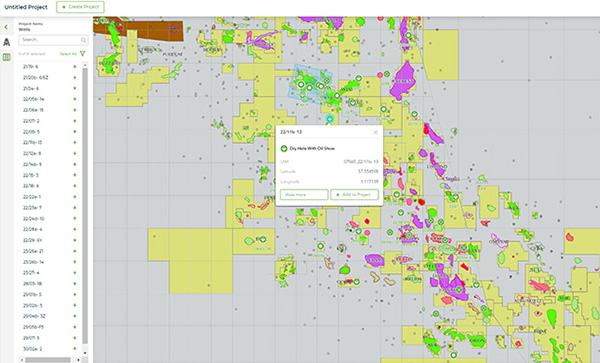600x363 pixels.
Task: Focus the wells Search field
Action: pos(53,40)
